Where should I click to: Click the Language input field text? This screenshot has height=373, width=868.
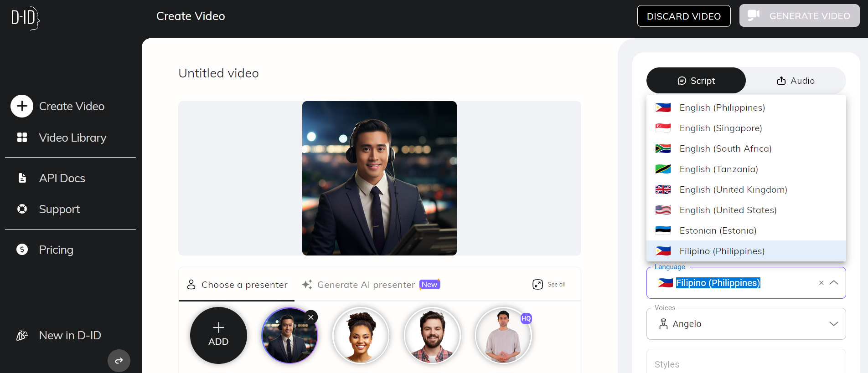click(x=718, y=283)
